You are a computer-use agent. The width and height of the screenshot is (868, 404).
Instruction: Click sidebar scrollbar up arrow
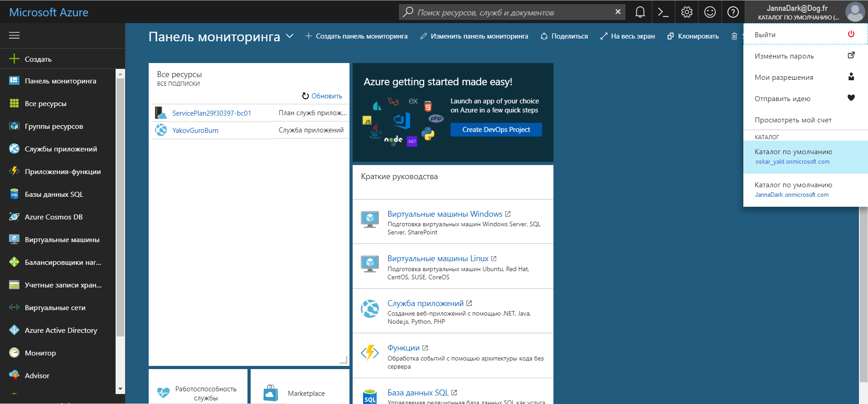click(x=120, y=74)
